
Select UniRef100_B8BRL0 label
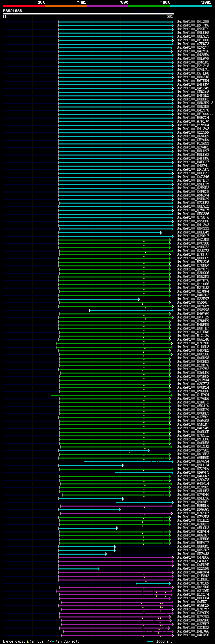click(x=193, y=506)
